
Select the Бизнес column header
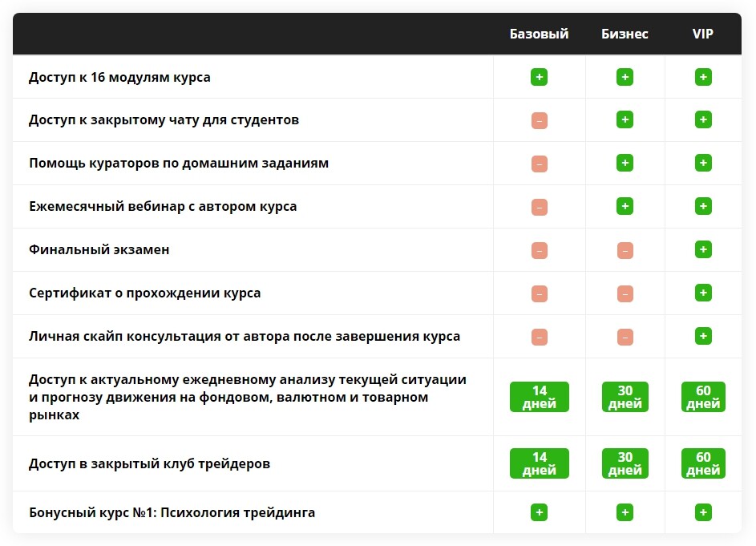(625, 34)
